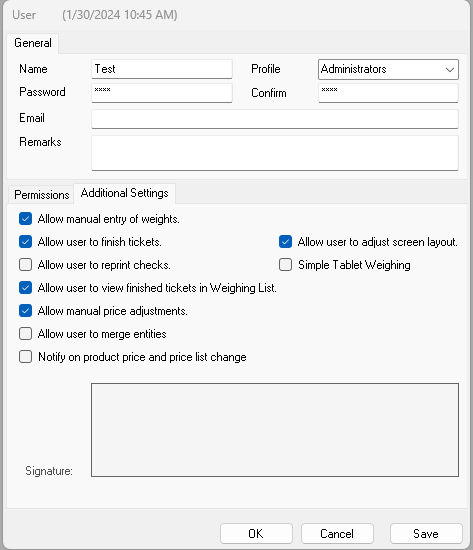This screenshot has width=473, height=550.
Task: Select the General tab
Action: click(x=33, y=43)
